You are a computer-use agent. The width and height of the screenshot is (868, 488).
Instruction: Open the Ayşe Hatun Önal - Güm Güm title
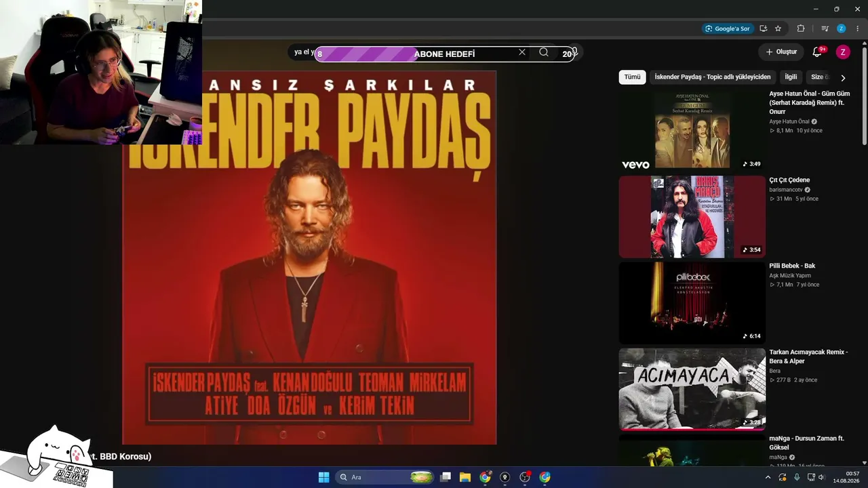[810, 102]
